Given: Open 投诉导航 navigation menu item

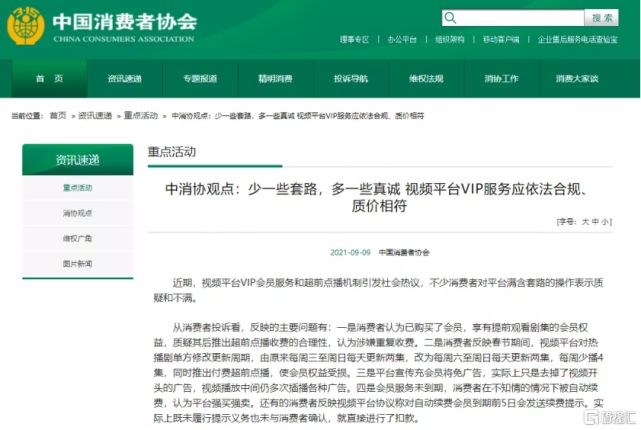Looking at the screenshot, I should tap(351, 78).
